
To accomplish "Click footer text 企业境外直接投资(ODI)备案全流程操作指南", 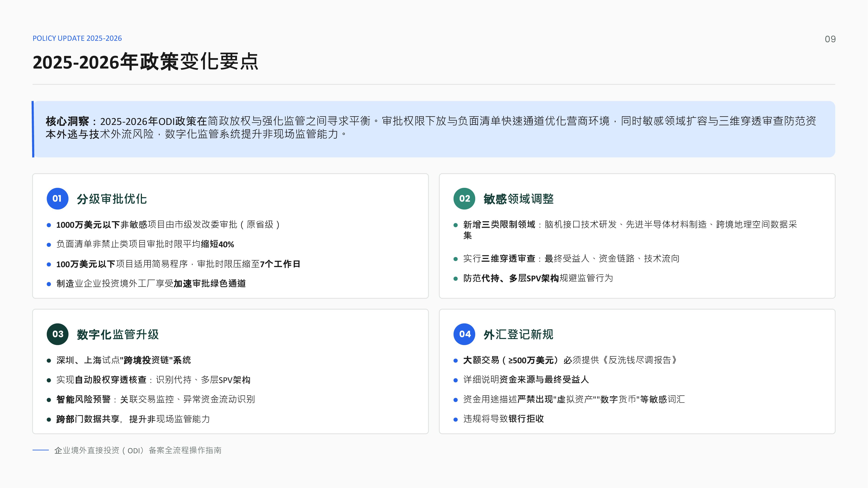I will click(138, 450).
